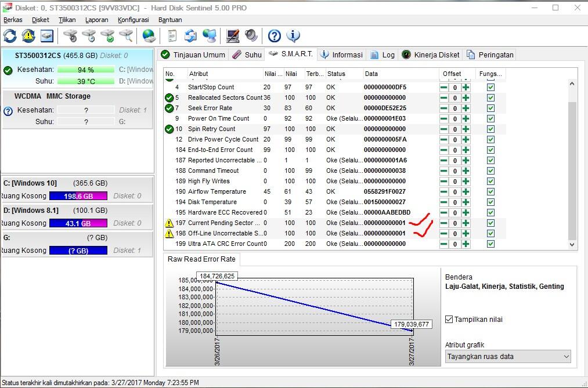588x388 pixels.
Task: Select the WCDMA MMC Storage disk entry
Action: pyautogui.click(x=78, y=110)
